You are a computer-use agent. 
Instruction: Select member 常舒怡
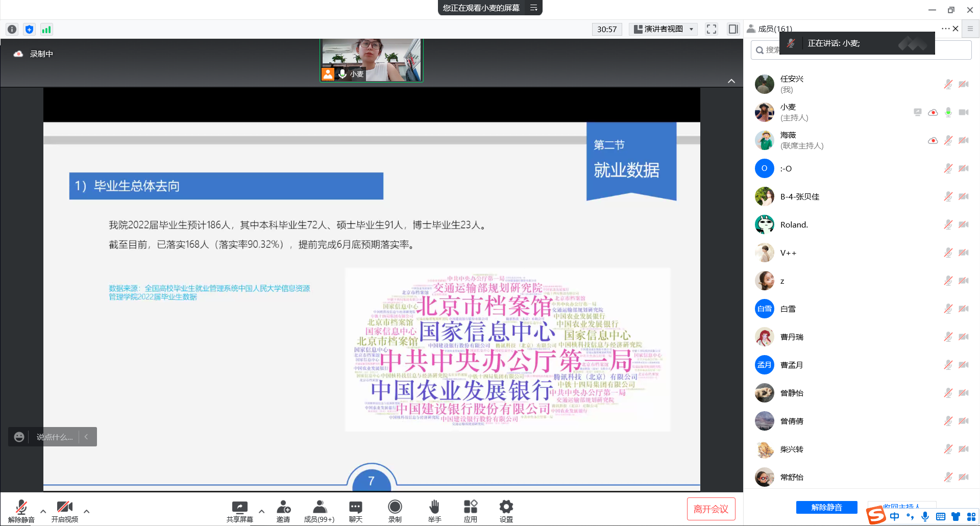[x=861, y=477]
